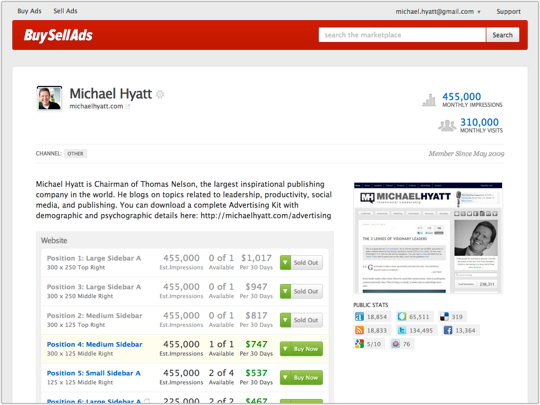Click the 455,000 monthly impressions figure
Image resolution: width=540 pixels, height=405 pixels.
(x=461, y=96)
